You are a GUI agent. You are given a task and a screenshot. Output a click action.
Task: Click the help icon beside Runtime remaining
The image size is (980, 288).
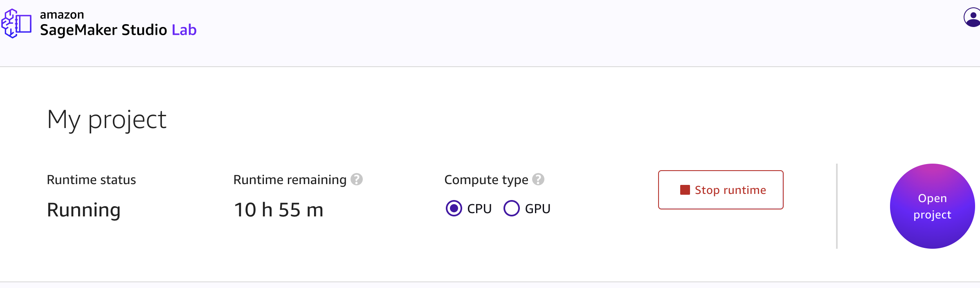pos(357,179)
